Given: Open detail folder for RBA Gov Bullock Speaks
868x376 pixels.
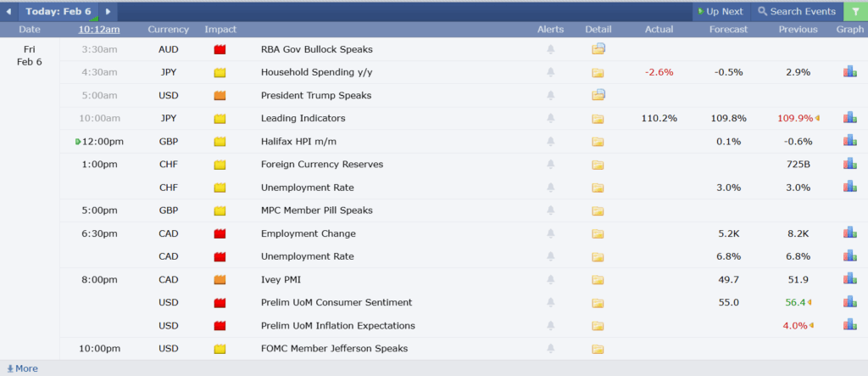Looking at the screenshot, I should tap(598, 49).
